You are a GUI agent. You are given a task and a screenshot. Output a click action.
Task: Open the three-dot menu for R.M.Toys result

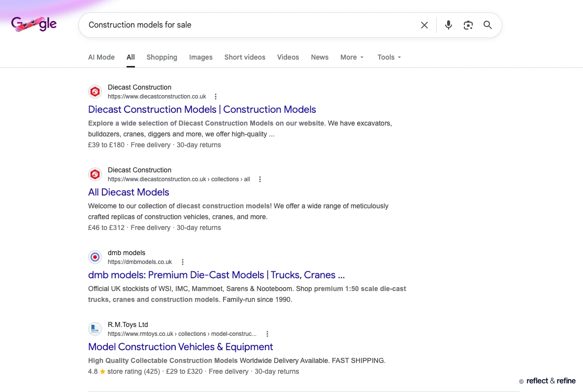(x=267, y=333)
